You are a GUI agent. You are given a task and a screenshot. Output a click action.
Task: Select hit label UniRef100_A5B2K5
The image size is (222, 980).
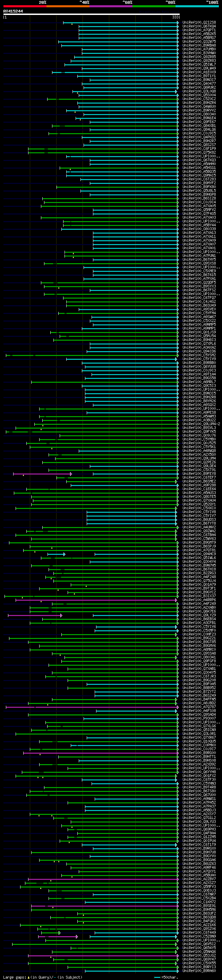[199, 34]
